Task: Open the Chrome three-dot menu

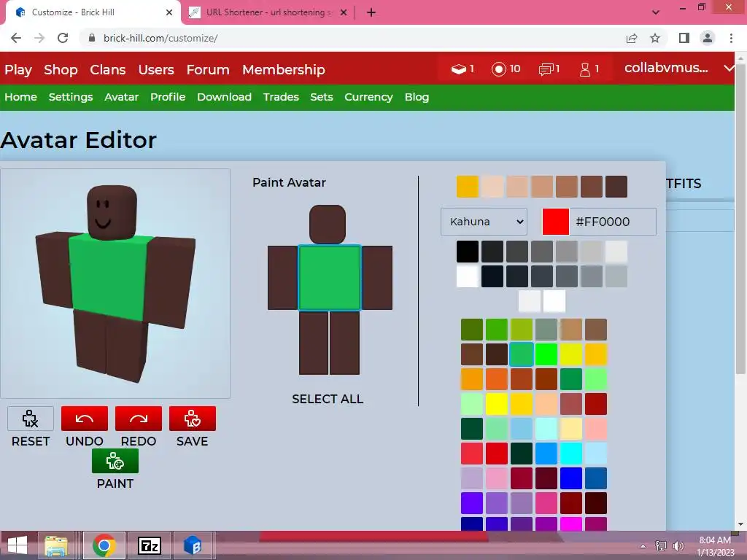Action: pyautogui.click(x=731, y=38)
